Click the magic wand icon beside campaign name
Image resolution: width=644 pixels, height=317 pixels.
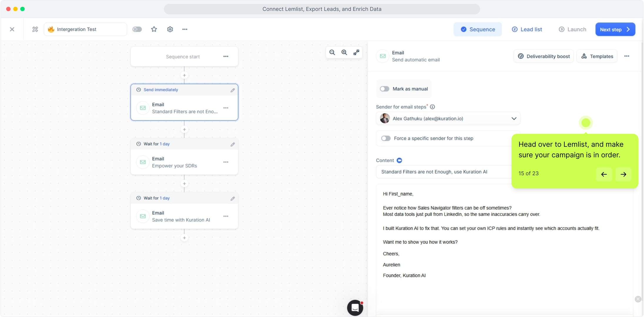tap(35, 29)
